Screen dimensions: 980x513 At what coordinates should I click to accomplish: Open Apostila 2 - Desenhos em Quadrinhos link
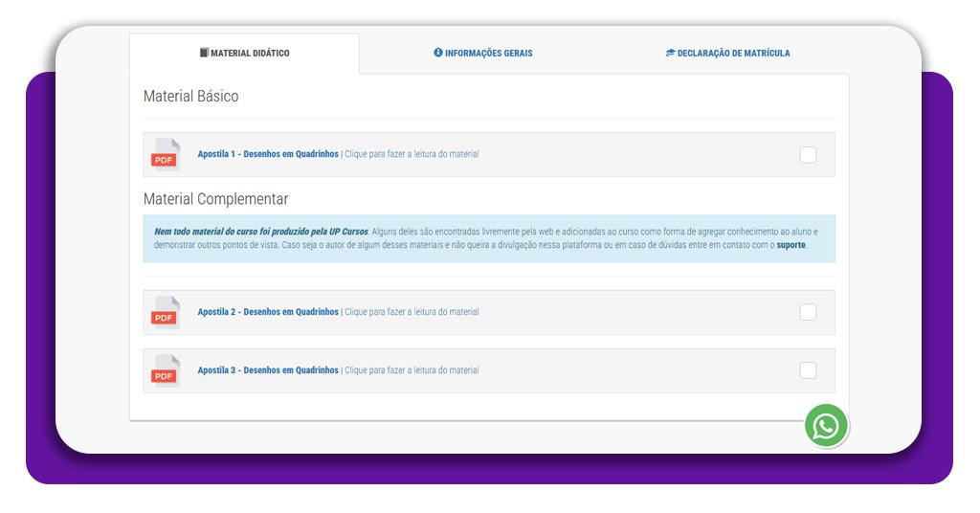(268, 312)
